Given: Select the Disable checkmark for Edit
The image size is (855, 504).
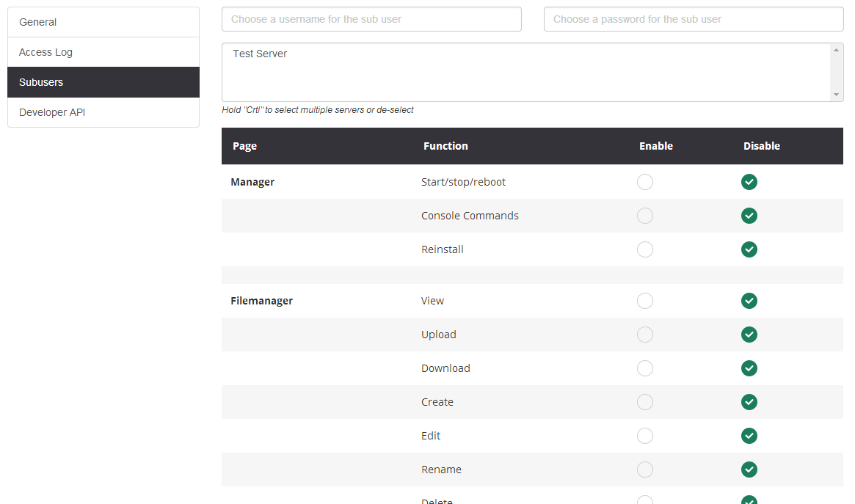Looking at the screenshot, I should 749,436.
